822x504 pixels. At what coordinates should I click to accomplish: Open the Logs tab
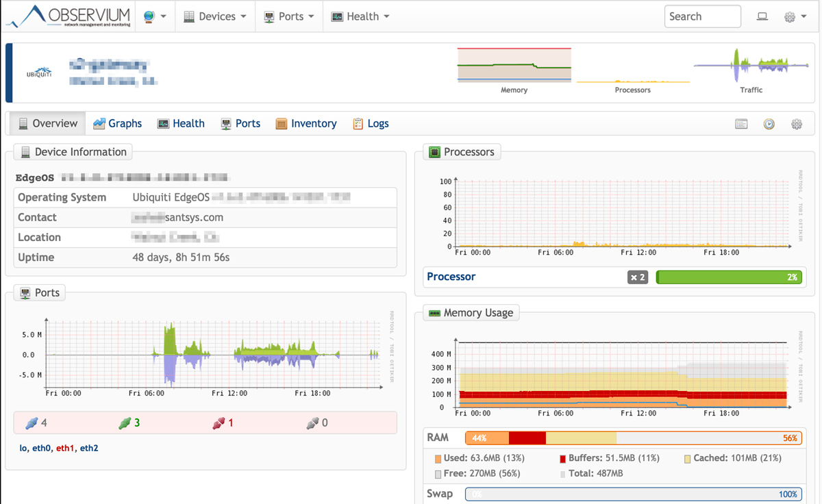[x=371, y=123]
